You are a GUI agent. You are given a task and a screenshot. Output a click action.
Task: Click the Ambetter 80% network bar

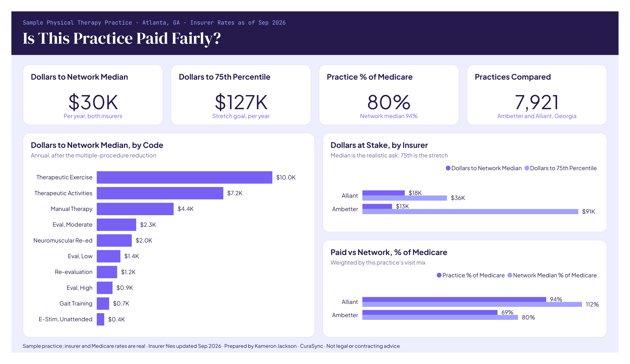coord(440,317)
